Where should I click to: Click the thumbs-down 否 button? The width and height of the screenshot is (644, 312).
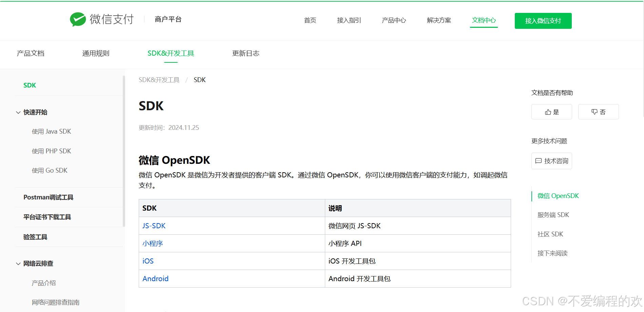point(598,112)
